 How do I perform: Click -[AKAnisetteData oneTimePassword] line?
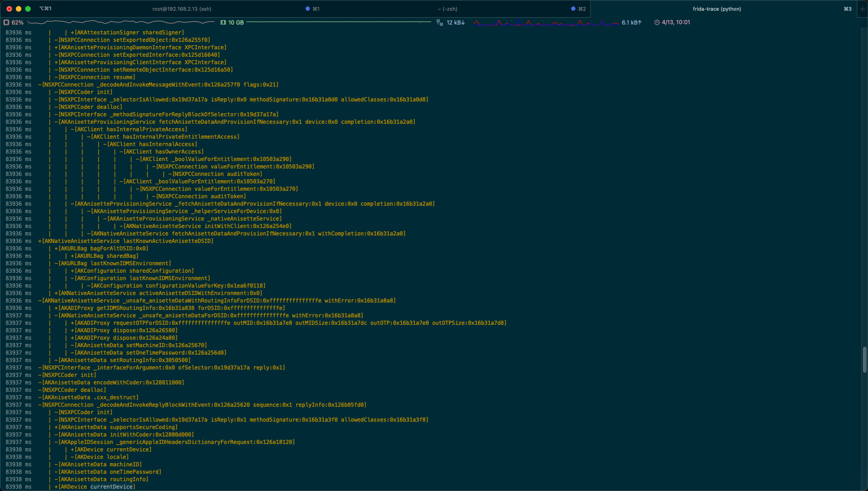point(108,472)
